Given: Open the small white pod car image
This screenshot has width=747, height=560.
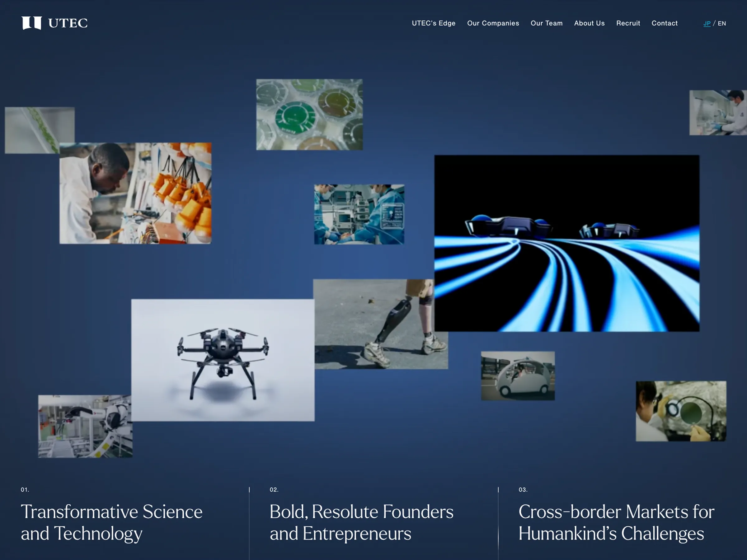Looking at the screenshot, I should pos(518,376).
